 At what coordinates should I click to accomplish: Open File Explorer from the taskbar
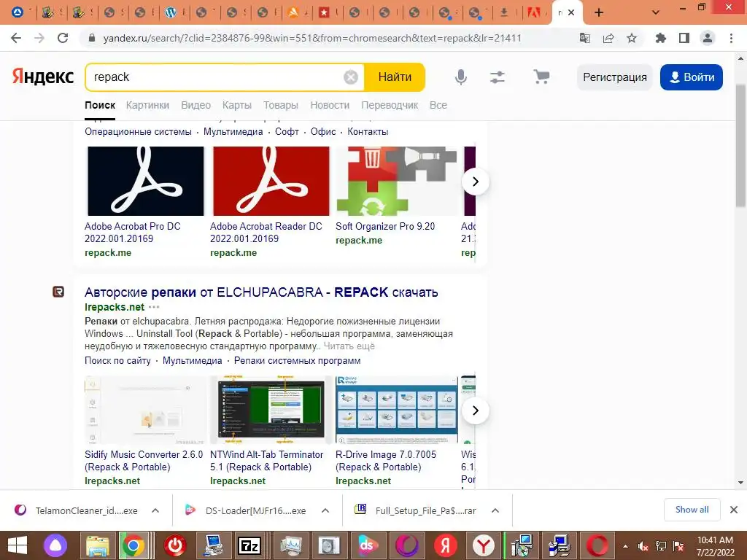click(97, 545)
